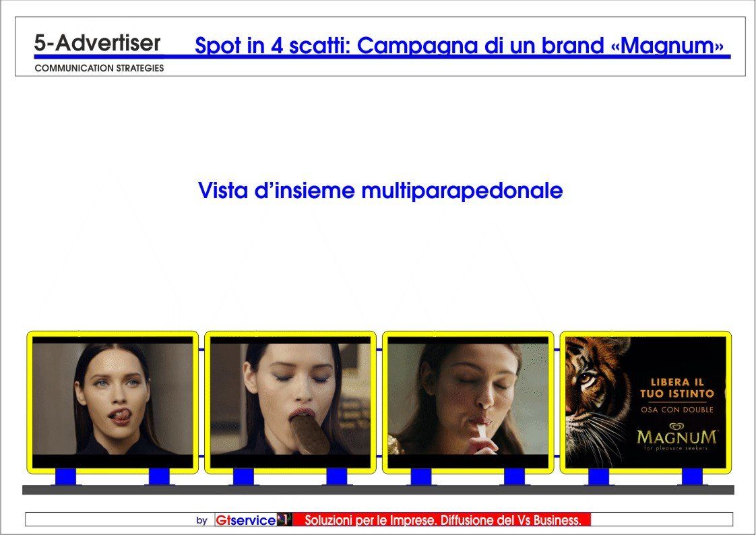
Task: Click 'LIBERA IL TUO ISTINTO' slogan
Action: [x=677, y=388]
